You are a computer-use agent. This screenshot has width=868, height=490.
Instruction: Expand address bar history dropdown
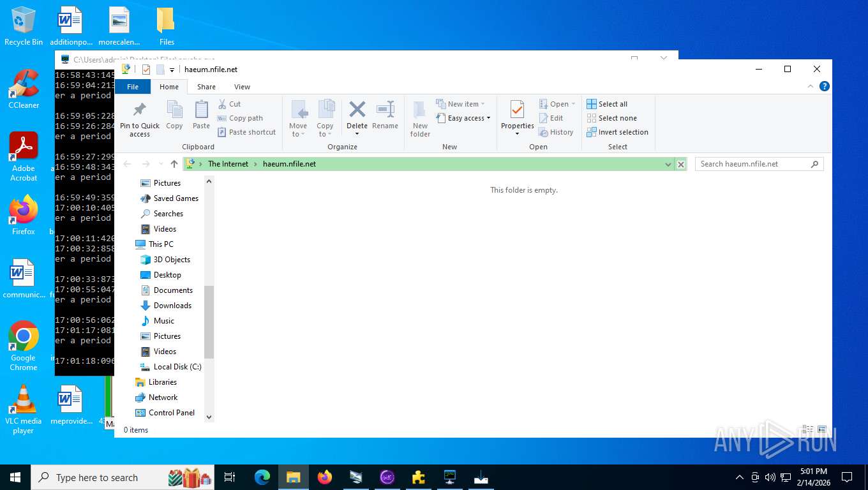(x=668, y=164)
